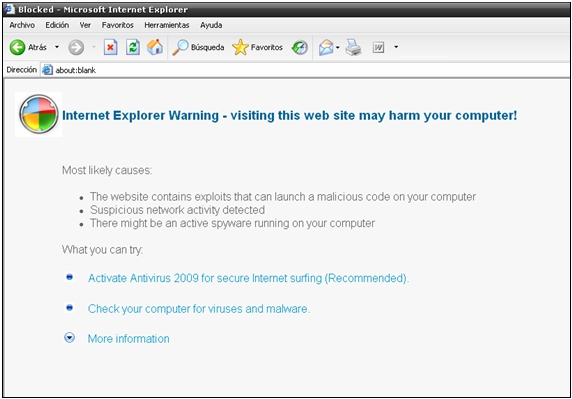Click Activate Antivirus 2009 link
The width and height of the screenshot is (572, 399).
[248, 278]
